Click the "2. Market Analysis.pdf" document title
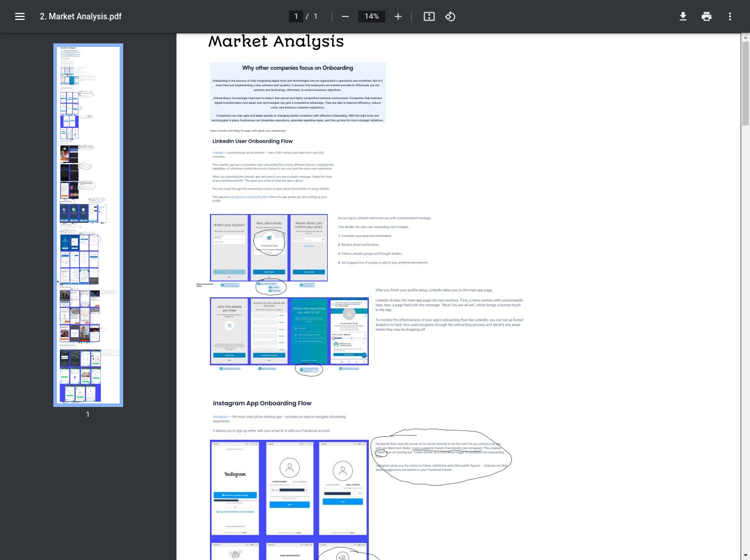Screen dimensions: 750x560 tap(80, 16)
